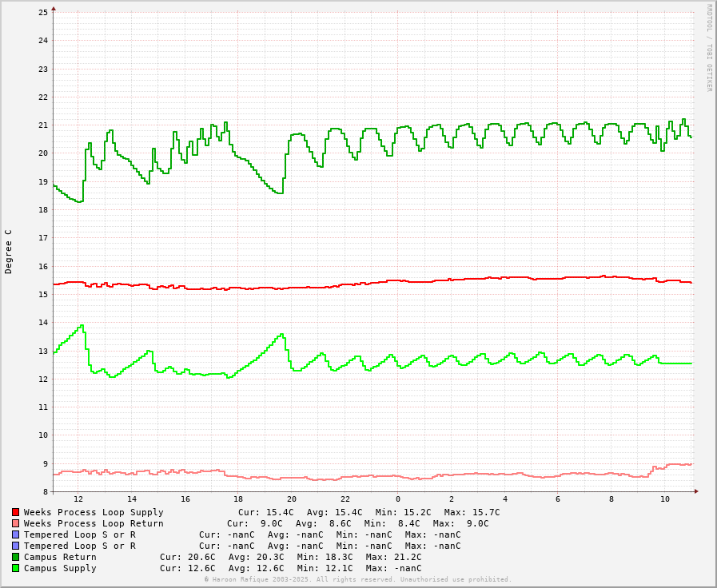
Task: Click the Haroon Rafique copyright notice
Action: [x=357, y=579]
